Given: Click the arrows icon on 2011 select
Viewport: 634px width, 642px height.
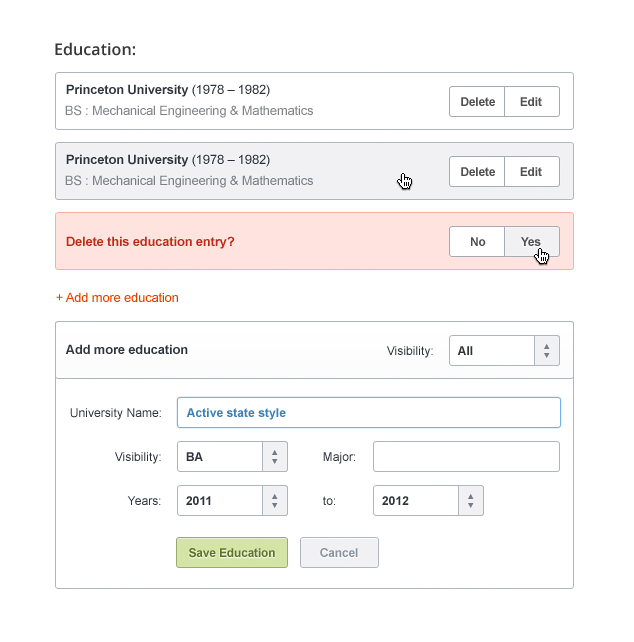Looking at the screenshot, I should [275, 500].
